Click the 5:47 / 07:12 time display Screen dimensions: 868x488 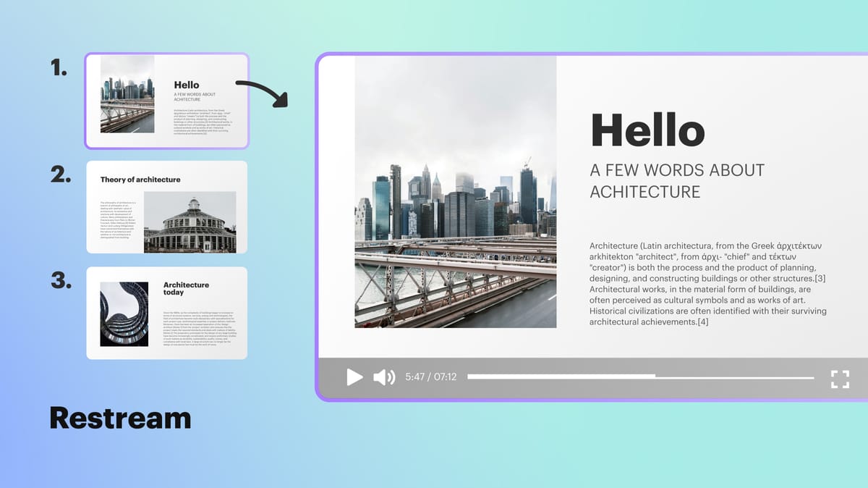(x=431, y=377)
